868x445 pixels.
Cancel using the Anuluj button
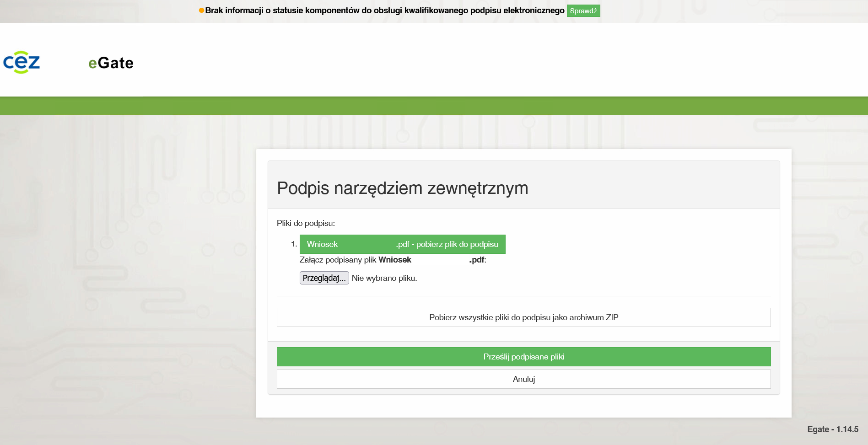[523, 379]
